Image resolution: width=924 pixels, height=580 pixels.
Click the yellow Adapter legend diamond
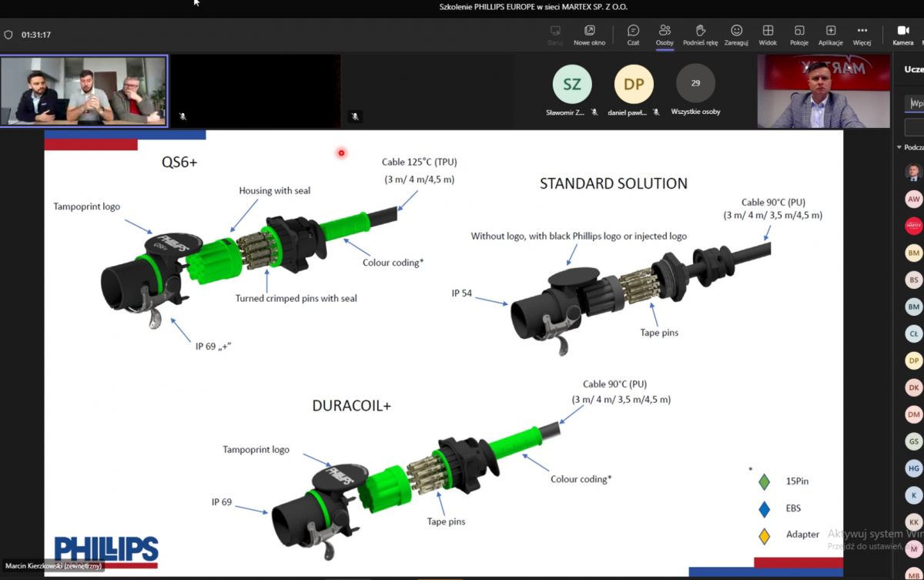pos(764,535)
